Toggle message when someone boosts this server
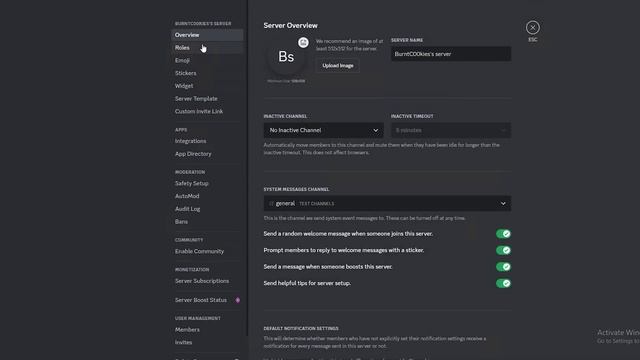This screenshot has width=640, height=360. click(503, 267)
